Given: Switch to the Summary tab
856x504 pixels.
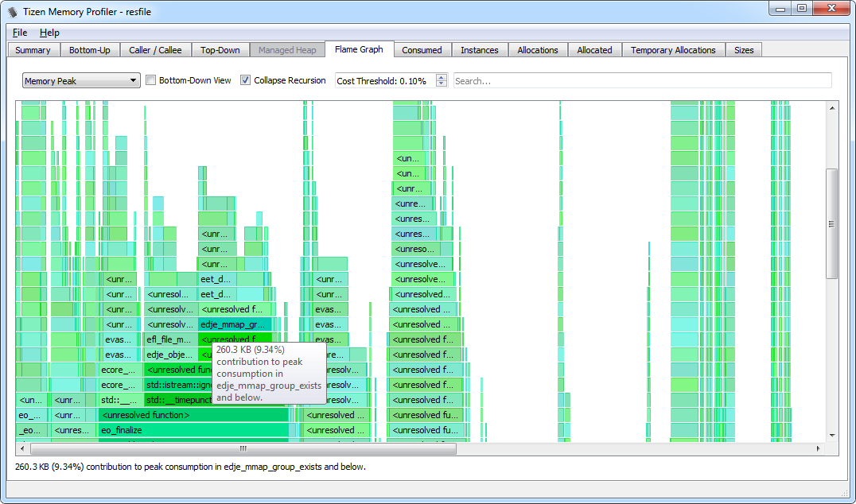Looking at the screenshot, I should 33,49.
